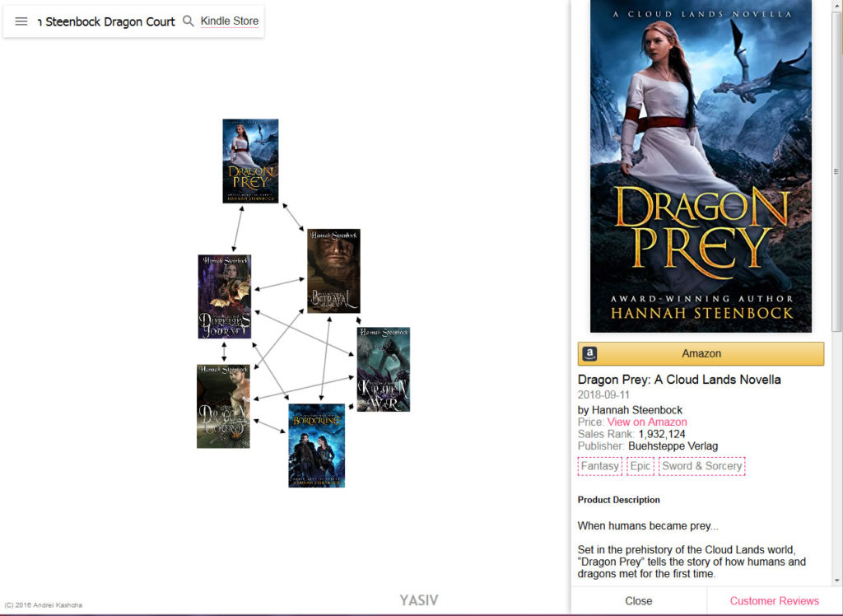Select the Dragon Prey book node in the graph
The height and width of the screenshot is (616, 843).
250,161
